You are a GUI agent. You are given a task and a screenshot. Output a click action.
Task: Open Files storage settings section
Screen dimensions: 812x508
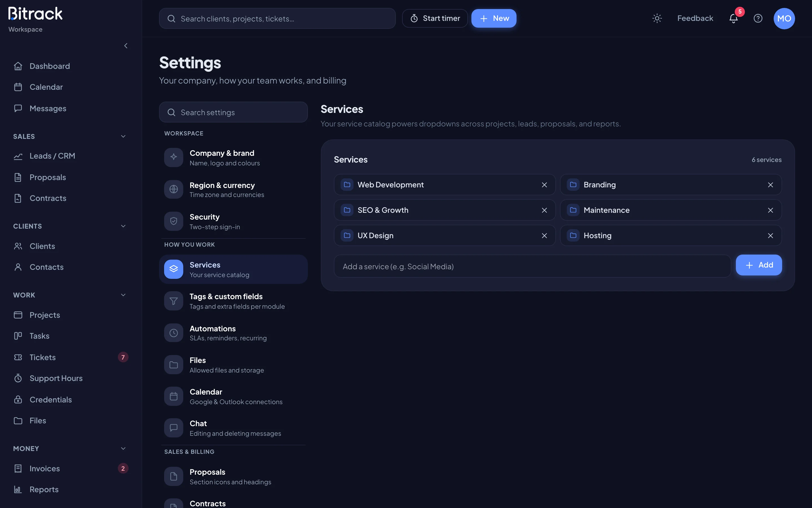[233, 365]
